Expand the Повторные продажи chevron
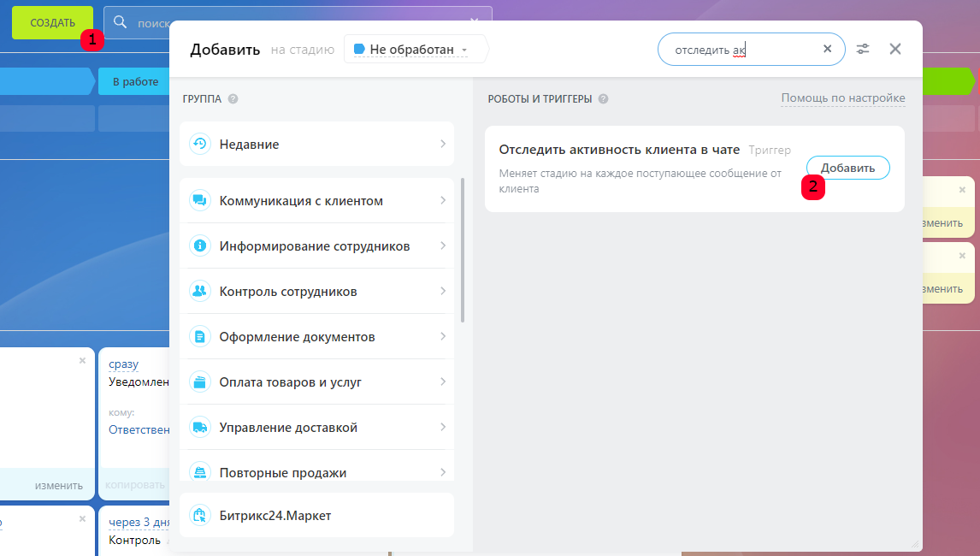This screenshot has height=556, width=980. [443, 472]
